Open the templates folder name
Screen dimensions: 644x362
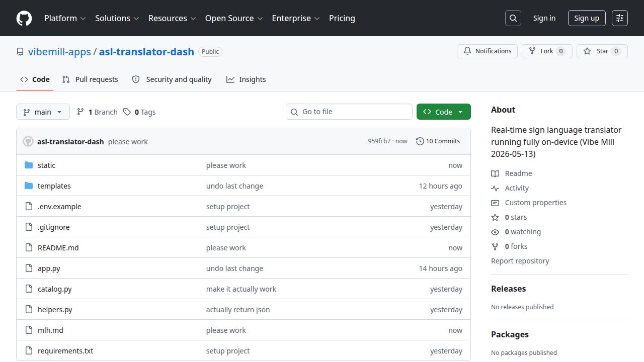pos(54,186)
